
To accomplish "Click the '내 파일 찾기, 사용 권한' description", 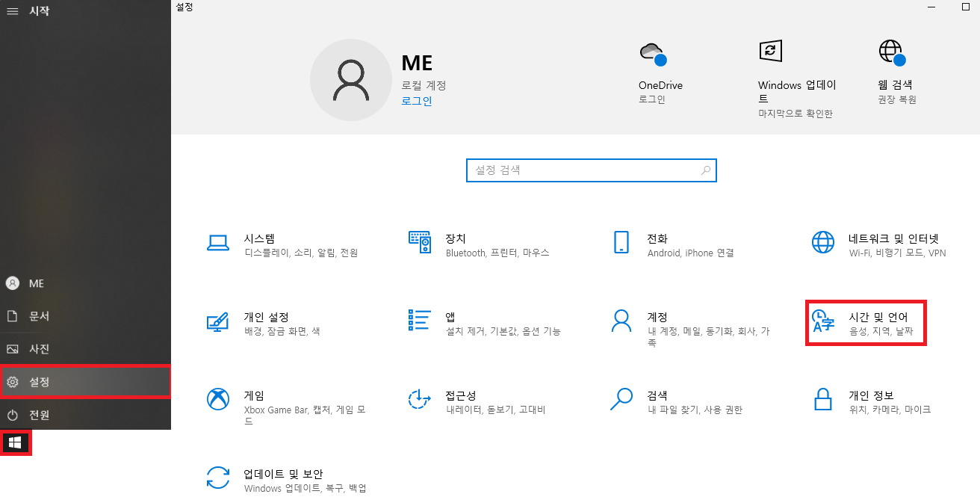I will (x=695, y=410).
